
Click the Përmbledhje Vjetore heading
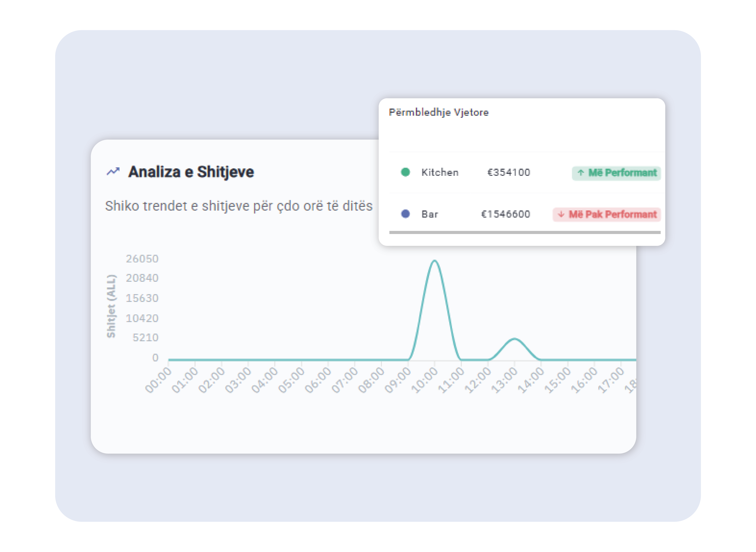point(438,112)
